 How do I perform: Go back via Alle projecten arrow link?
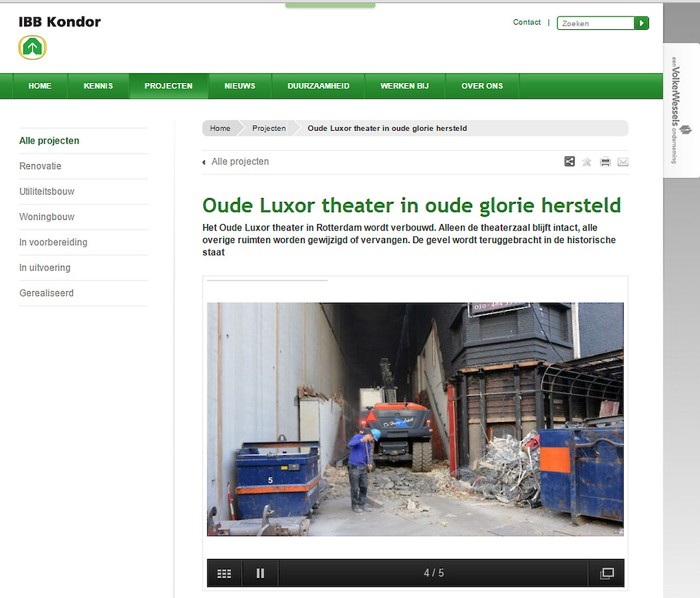pyautogui.click(x=236, y=161)
